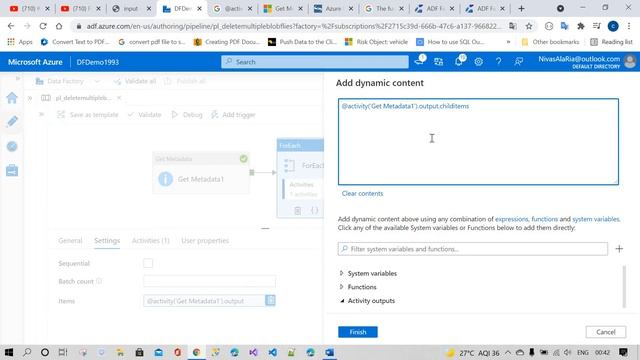This screenshot has width=640, height=360.
Task: Click the Validate pipeline button
Action: pos(144,115)
